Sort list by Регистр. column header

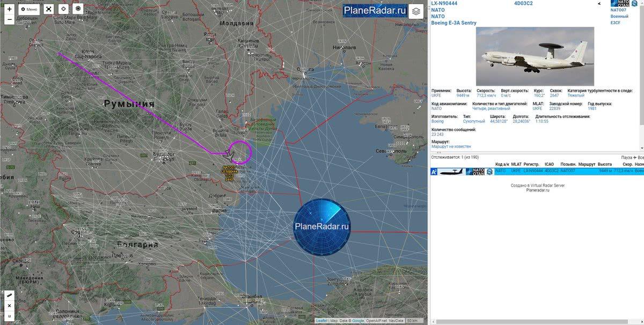[531, 164]
